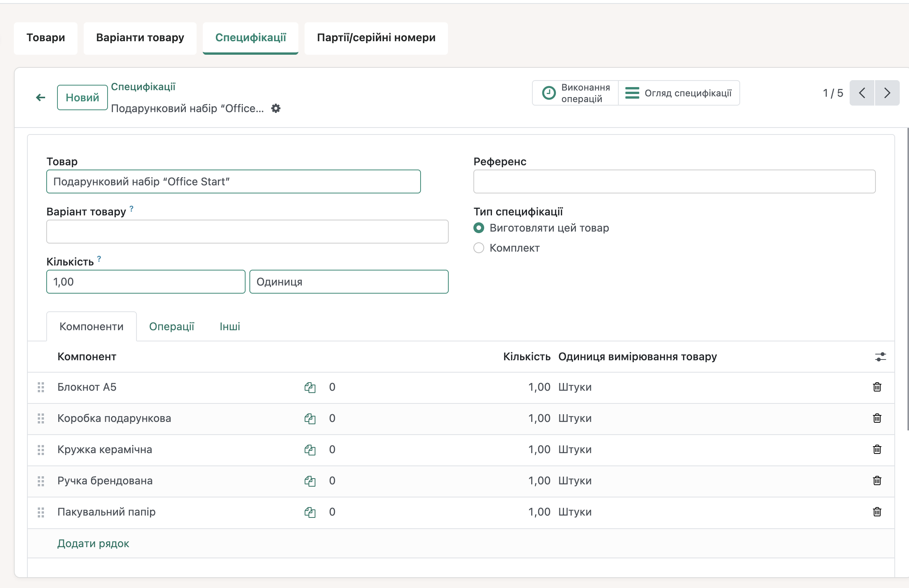Click the Компонент column header
The image size is (909, 588).
87,356
